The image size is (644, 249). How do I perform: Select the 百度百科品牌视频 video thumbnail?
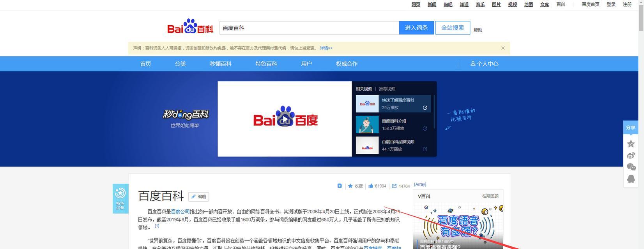367,145
